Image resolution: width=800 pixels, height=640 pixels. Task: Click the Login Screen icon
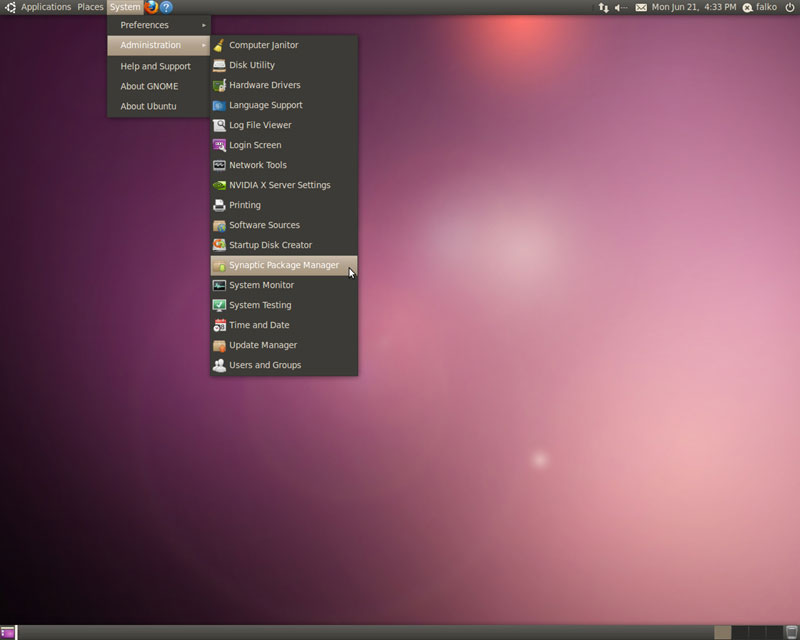point(219,145)
